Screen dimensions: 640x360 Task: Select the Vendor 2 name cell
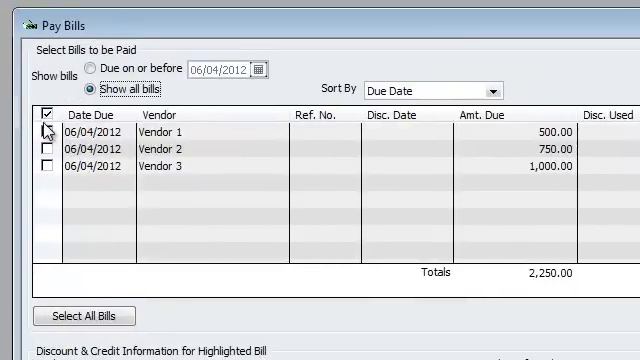(213, 149)
